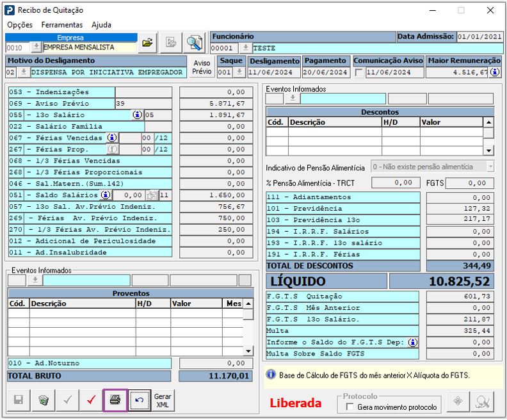507x420 pixels.
Task: Click the Aviso Prévio days field showing 39
Action: (143, 104)
